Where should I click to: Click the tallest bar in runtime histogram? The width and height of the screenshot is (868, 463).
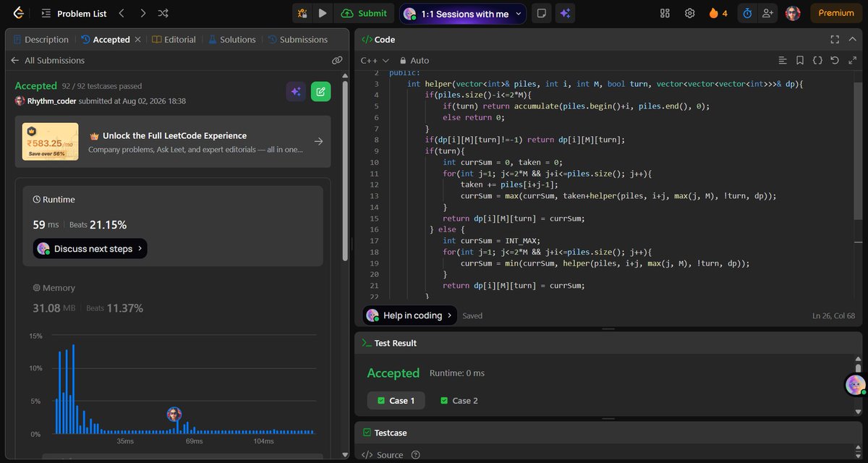coord(73,389)
